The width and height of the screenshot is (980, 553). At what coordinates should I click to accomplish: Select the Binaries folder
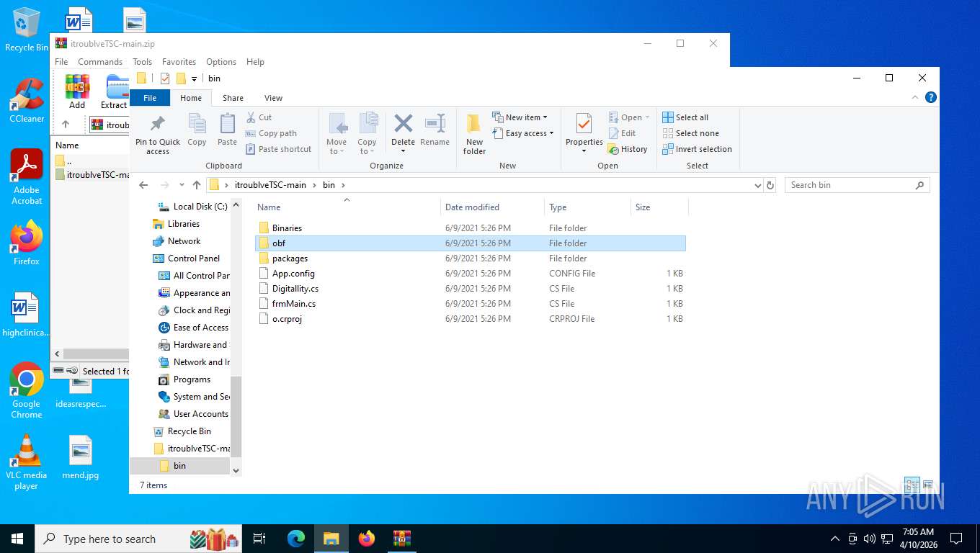click(x=470, y=228)
